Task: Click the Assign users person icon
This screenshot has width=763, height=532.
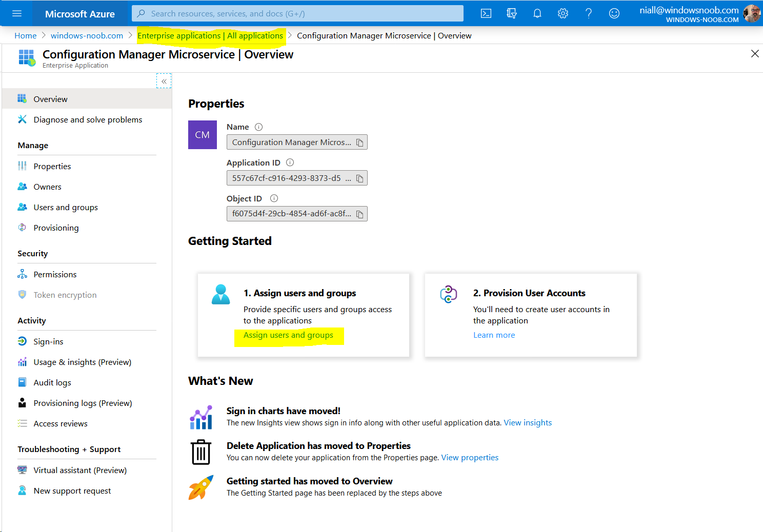Action: (221, 294)
